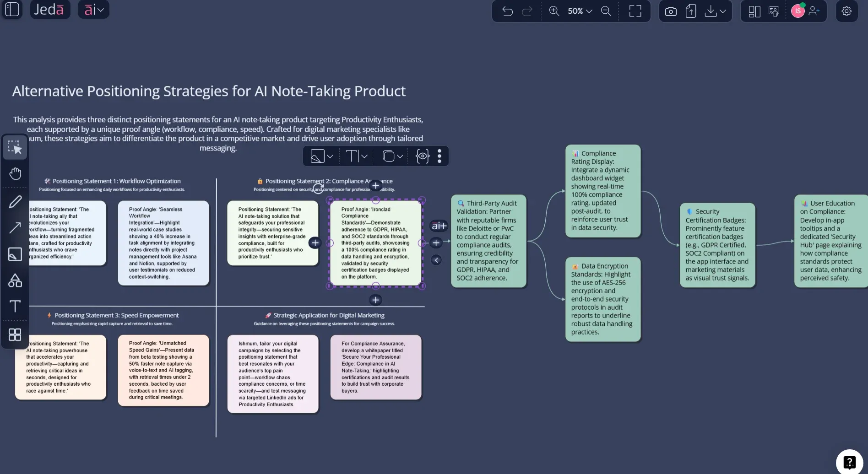Select the Pen drawing tool
This screenshot has width=868, height=474.
click(15, 201)
